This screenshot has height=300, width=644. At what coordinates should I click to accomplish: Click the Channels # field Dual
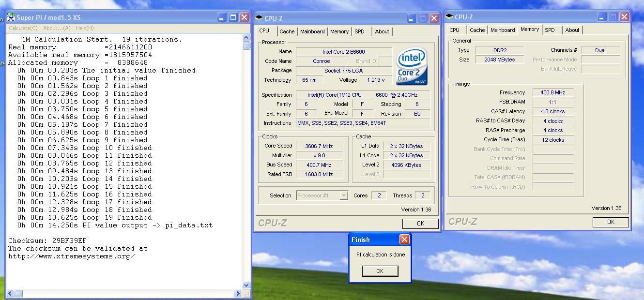point(600,50)
